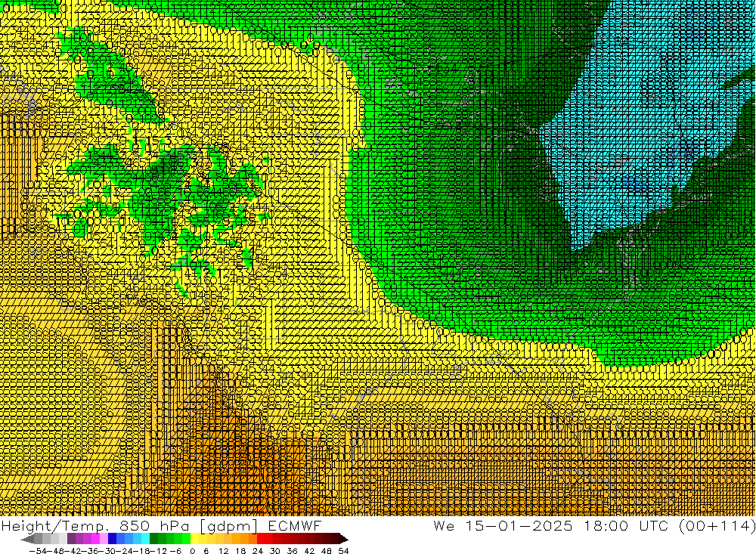Click the '6' legend label
This screenshot has height=554, width=756.
pos(206,551)
